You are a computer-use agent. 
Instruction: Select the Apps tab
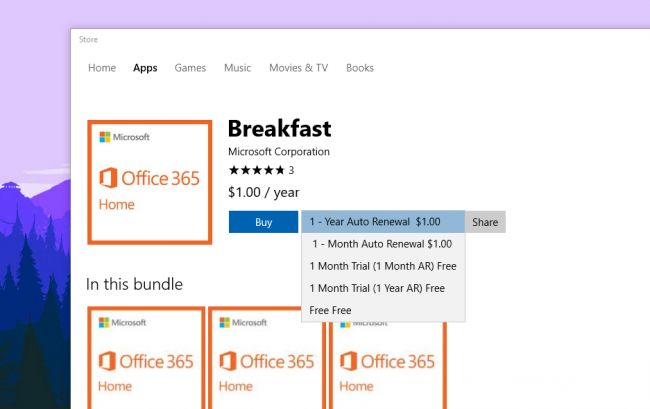[145, 68]
